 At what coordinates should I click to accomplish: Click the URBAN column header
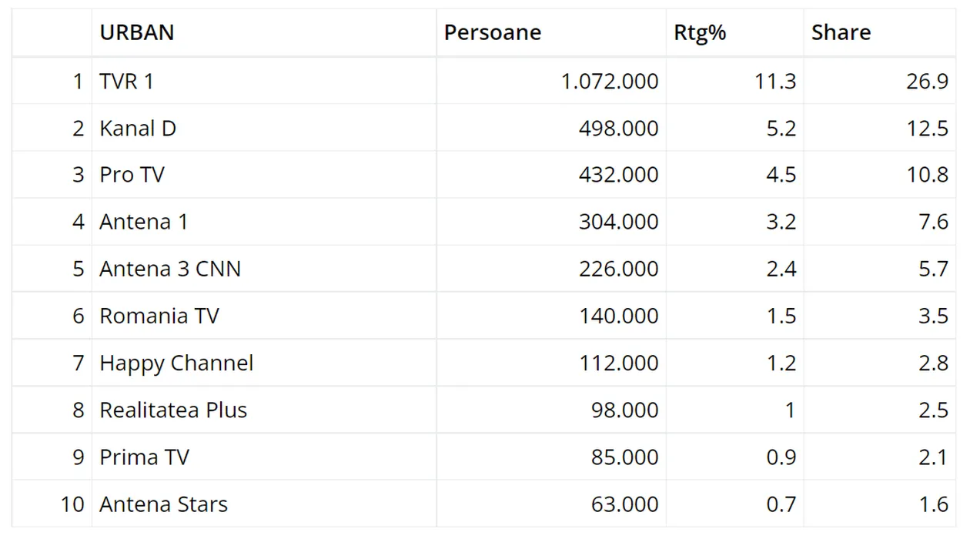(x=137, y=32)
